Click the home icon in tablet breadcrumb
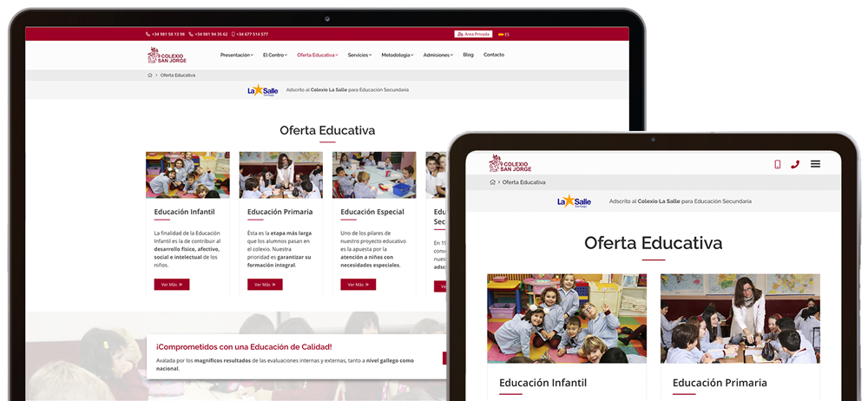868x401 pixels. pos(493,182)
